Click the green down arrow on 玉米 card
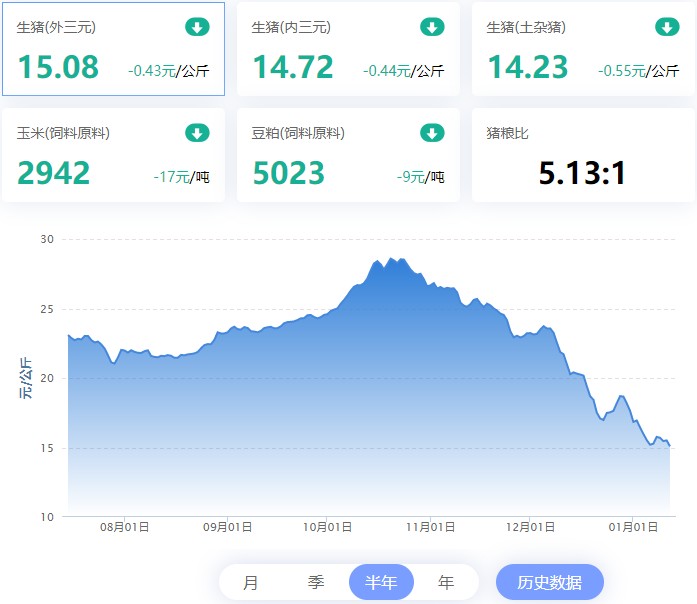697x604 pixels. (x=197, y=133)
